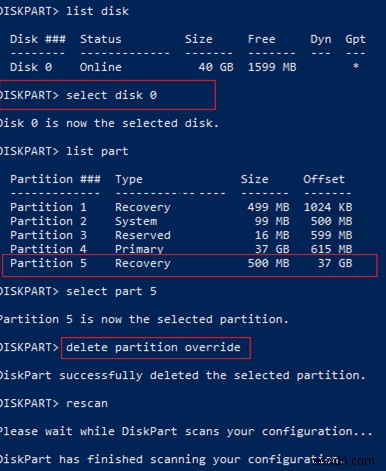Screen dimensions: 386x471
Task: Click the 'Type' column header
Action: click(x=129, y=180)
